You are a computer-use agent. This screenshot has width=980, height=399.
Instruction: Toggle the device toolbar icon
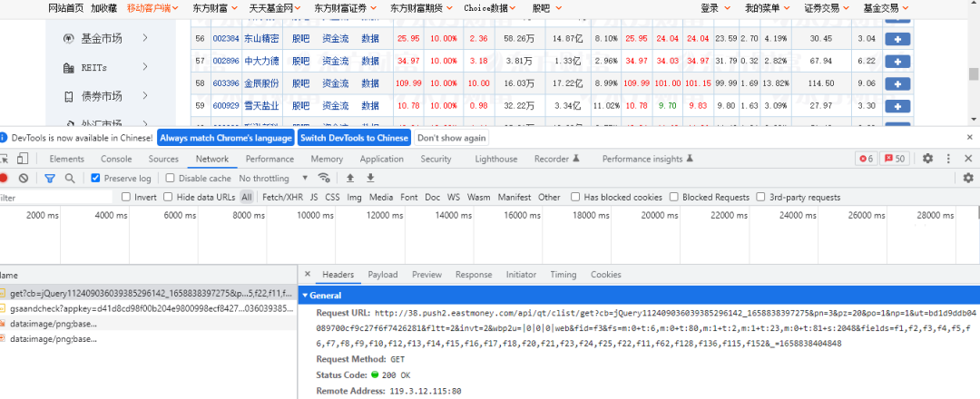23,159
